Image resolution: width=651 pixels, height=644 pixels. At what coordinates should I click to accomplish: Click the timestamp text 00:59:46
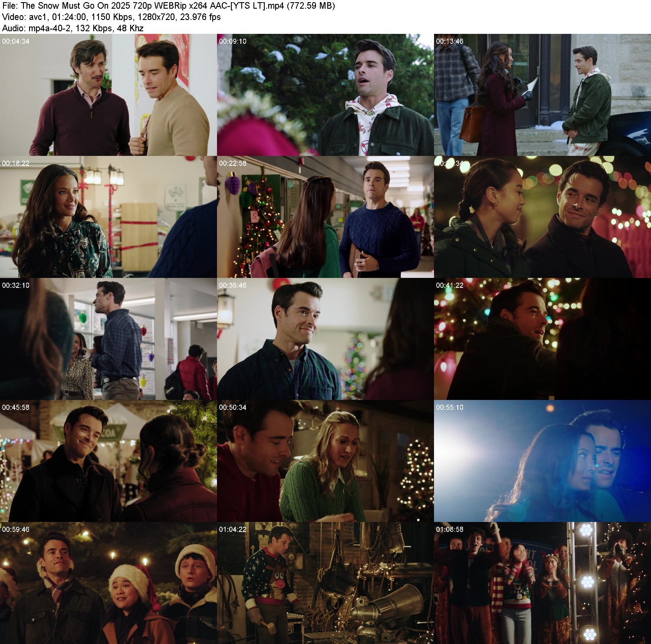(16, 529)
